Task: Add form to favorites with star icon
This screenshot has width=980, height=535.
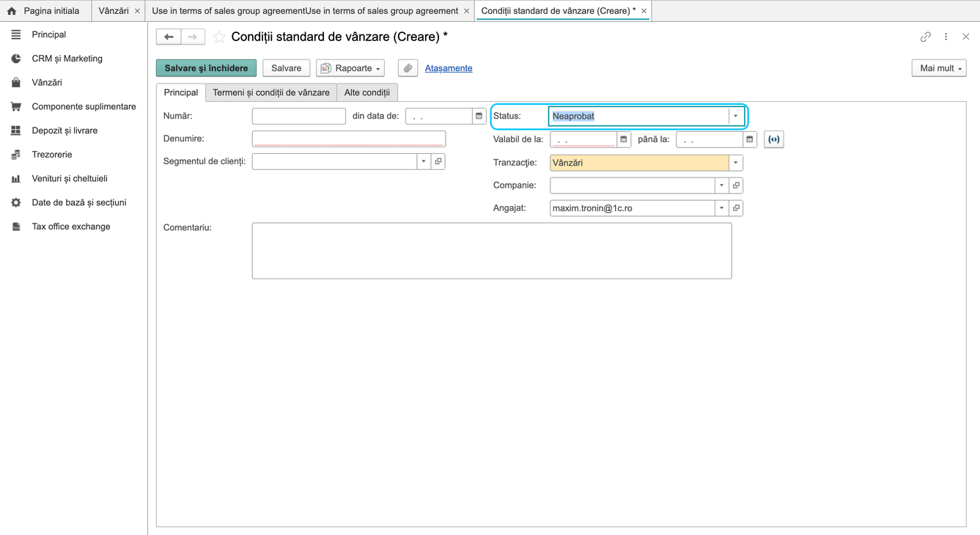Action: pyautogui.click(x=219, y=37)
